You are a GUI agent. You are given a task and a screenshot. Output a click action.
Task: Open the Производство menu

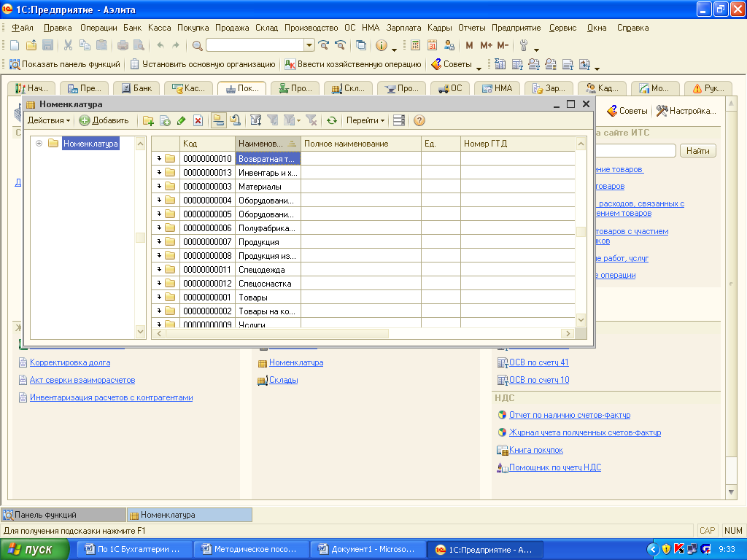pyautogui.click(x=311, y=28)
